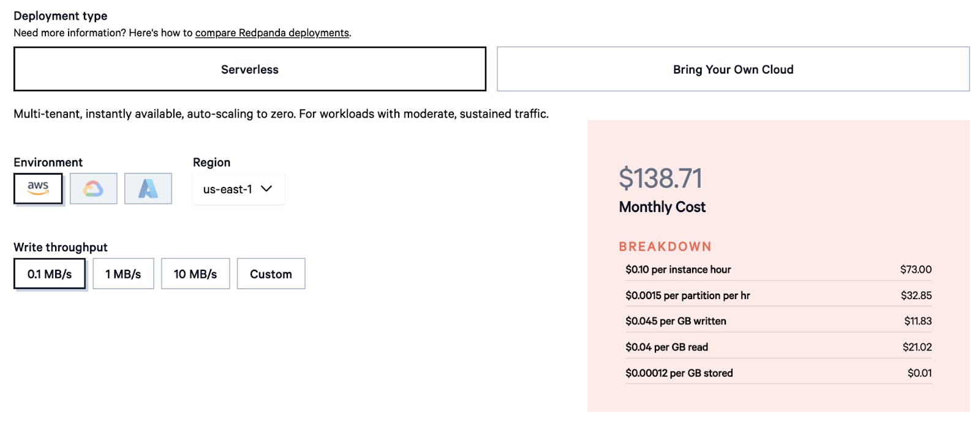Open the us-east-1 region dropdown
The image size is (980, 429).
(238, 189)
